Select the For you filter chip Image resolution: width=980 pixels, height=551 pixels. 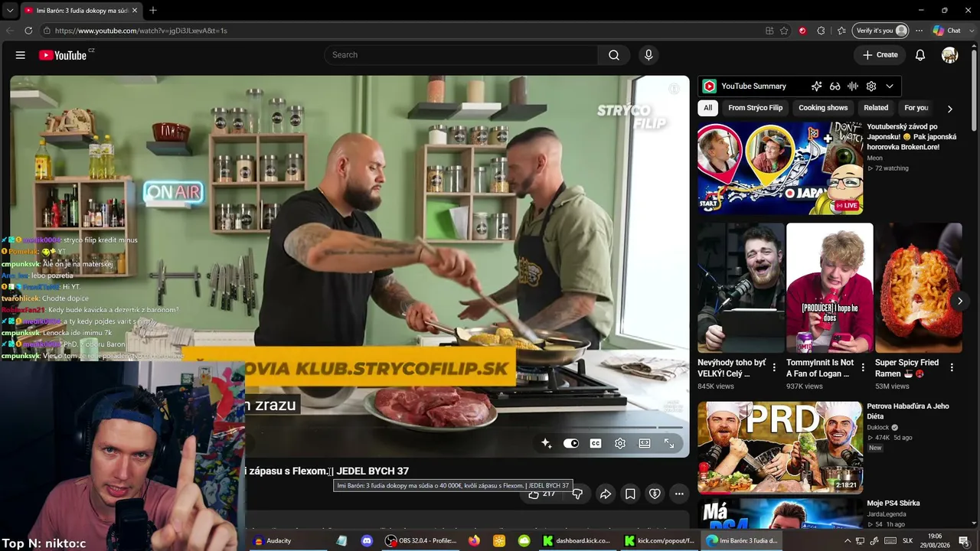click(x=916, y=108)
